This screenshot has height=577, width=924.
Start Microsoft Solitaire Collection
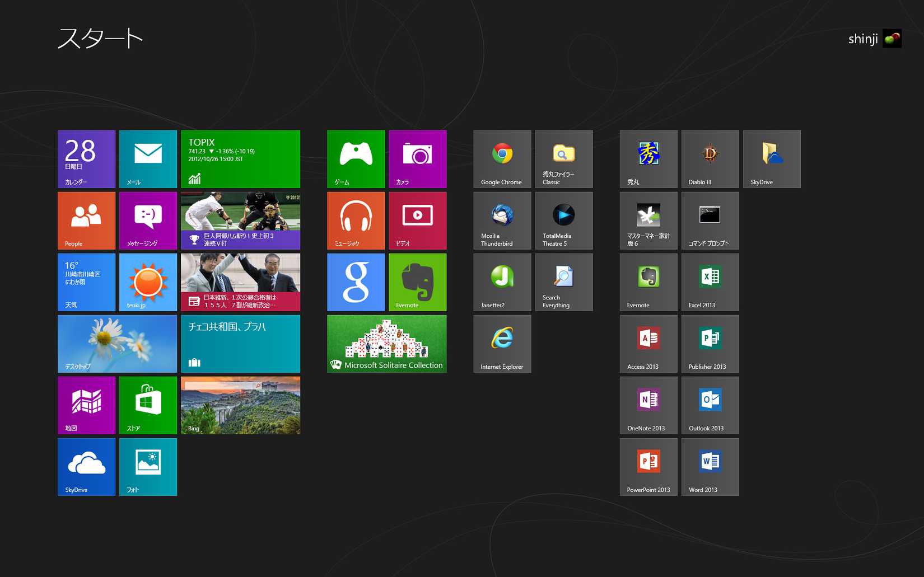point(386,344)
